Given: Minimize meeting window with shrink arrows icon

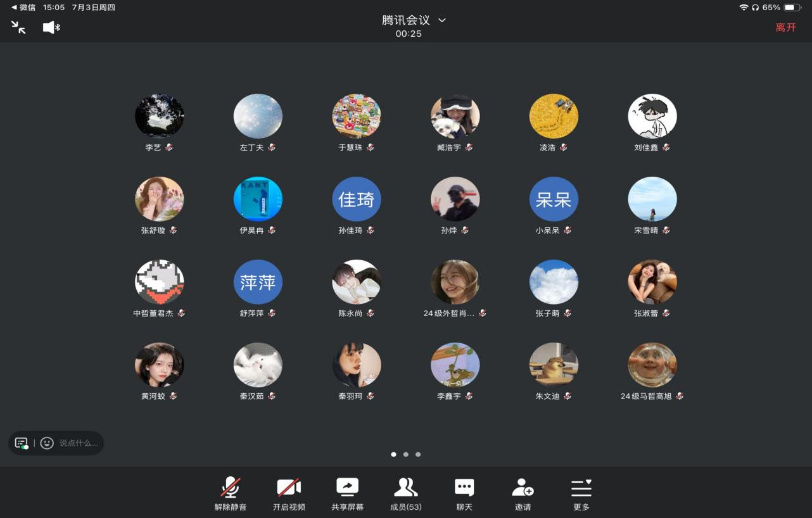Looking at the screenshot, I should (x=18, y=27).
